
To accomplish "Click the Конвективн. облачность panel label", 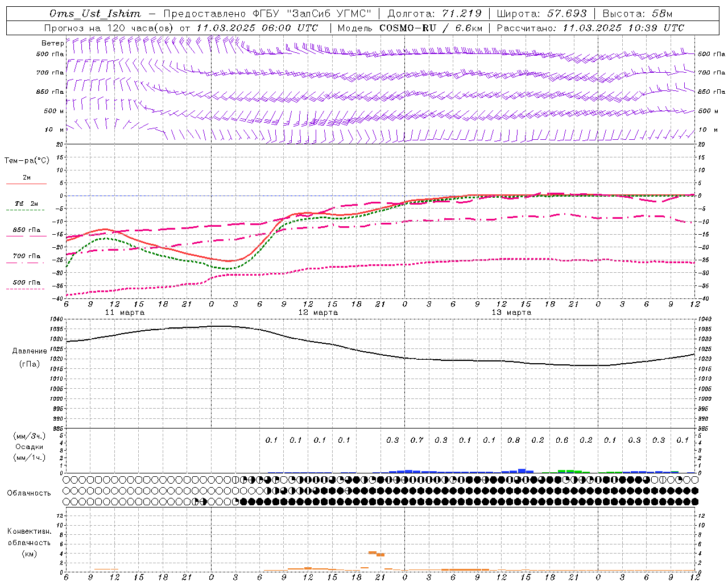I will click(x=29, y=537).
